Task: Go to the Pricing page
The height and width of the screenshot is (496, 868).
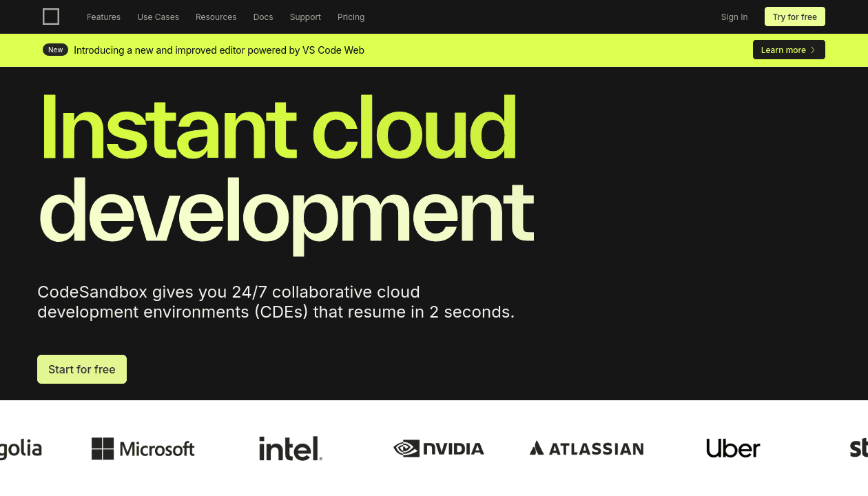Action: tap(351, 17)
